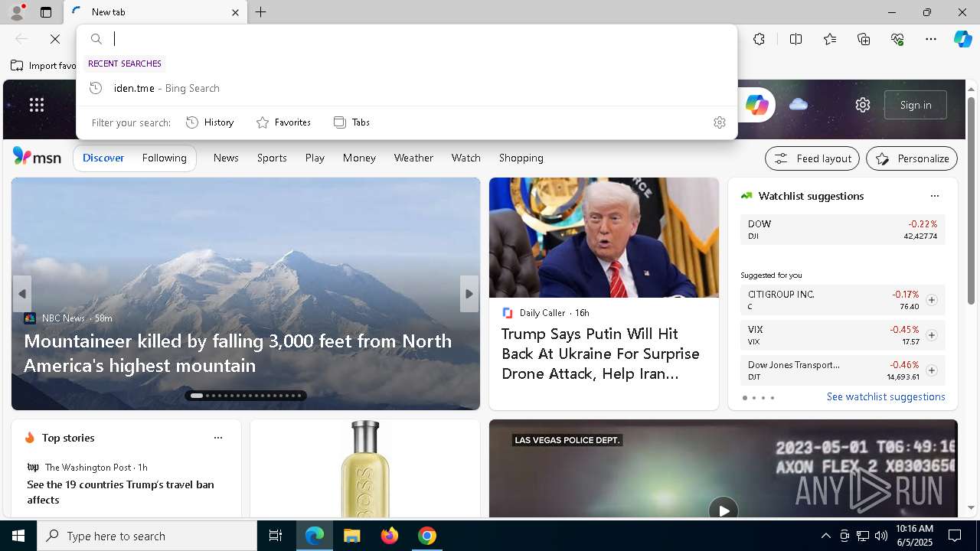Open Trump Says Putin article
The width and height of the screenshot is (980, 551).
point(600,354)
